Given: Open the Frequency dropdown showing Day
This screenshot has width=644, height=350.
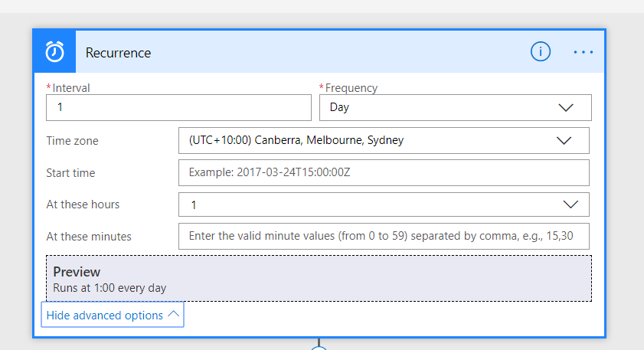Looking at the screenshot, I should point(455,108).
